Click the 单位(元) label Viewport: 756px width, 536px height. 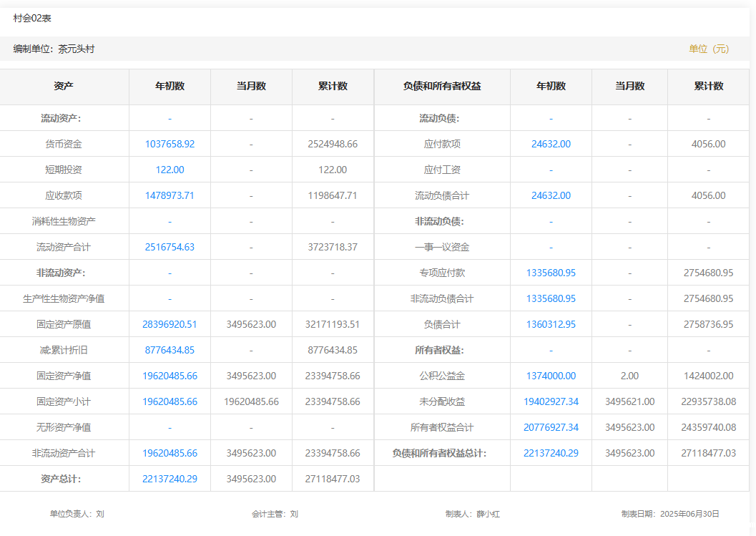click(709, 49)
